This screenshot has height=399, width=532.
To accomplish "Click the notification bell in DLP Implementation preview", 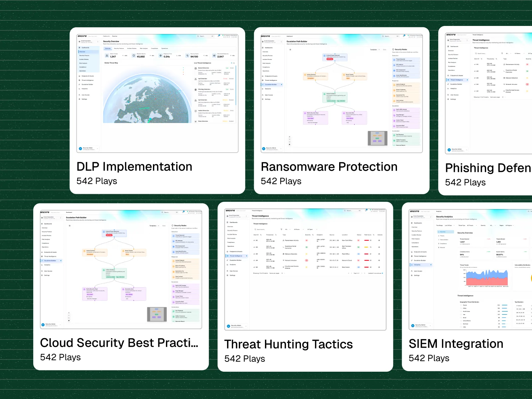I will point(219,36).
